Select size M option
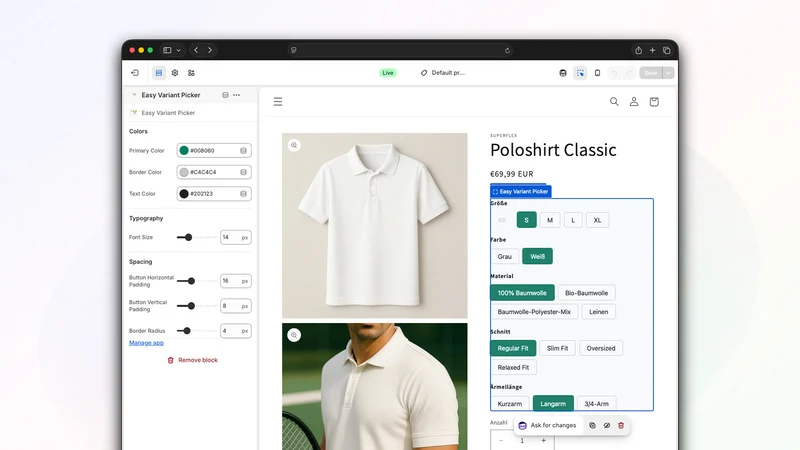This screenshot has width=800, height=450. (x=549, y=220)
